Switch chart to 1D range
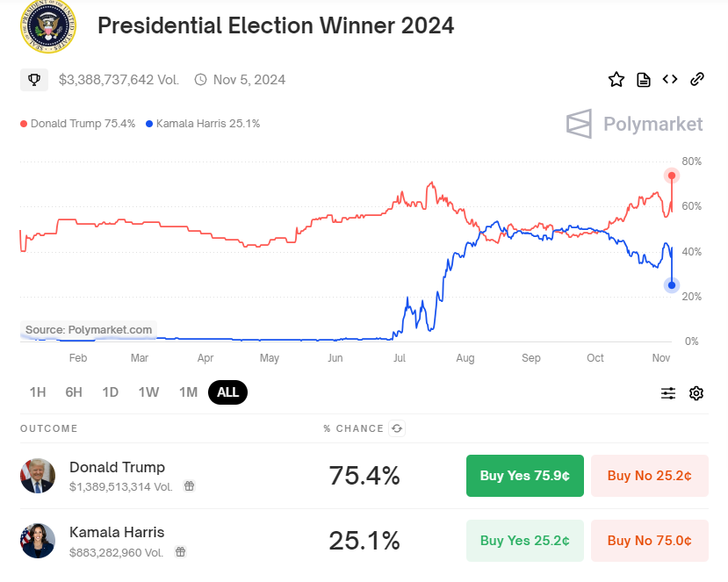Screen dimensions: 728x582 [110, 392]
